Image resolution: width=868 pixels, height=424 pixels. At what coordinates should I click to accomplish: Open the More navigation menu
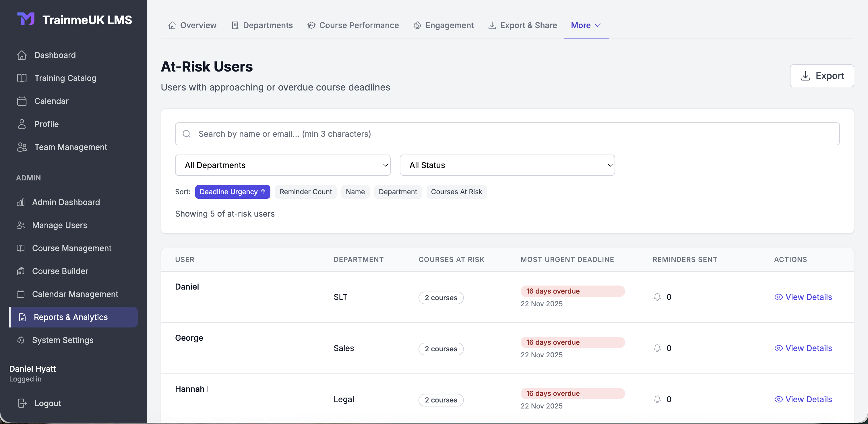(586, 25)
